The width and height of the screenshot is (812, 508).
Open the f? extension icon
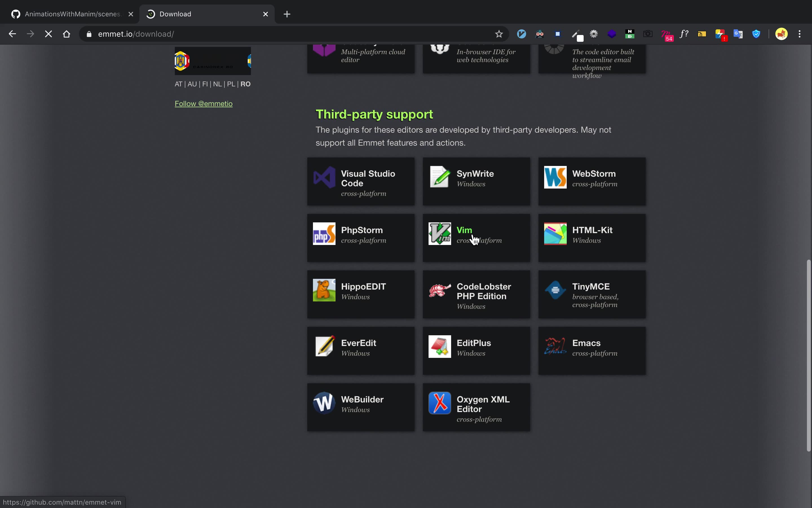tap(684, 34)
